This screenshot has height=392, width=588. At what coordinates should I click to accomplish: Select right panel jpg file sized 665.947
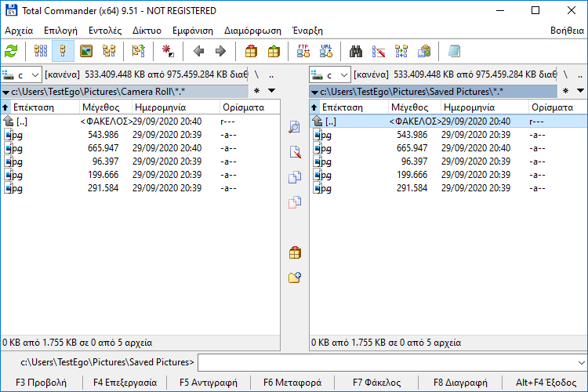click(448, 148)
